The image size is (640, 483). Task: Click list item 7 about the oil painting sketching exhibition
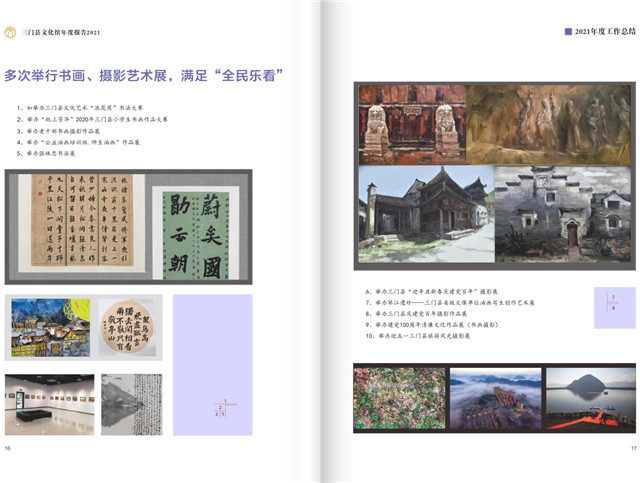click(450, 303)
